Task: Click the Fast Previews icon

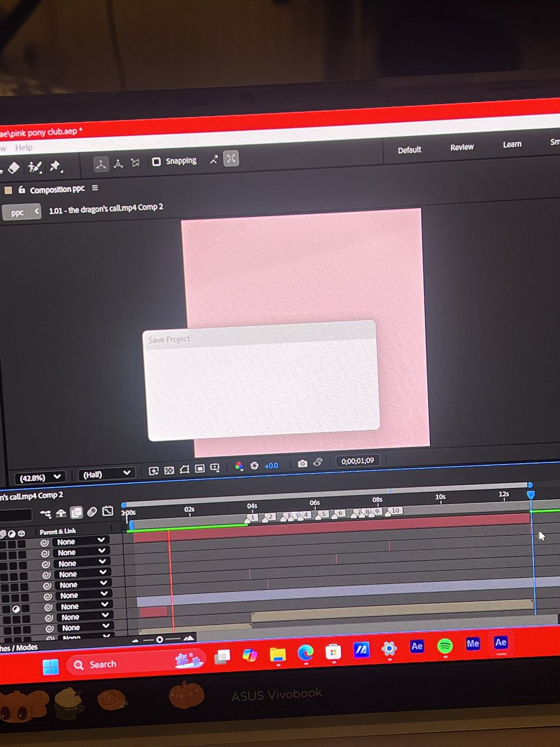Action: click(x=154, y=471)
